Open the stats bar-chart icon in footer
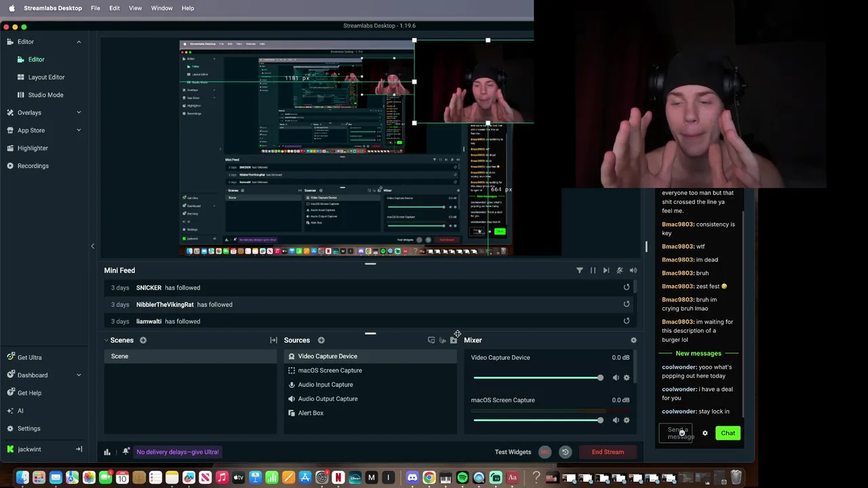This screenshot has width=868, height=488. click(x=107, y=452)
